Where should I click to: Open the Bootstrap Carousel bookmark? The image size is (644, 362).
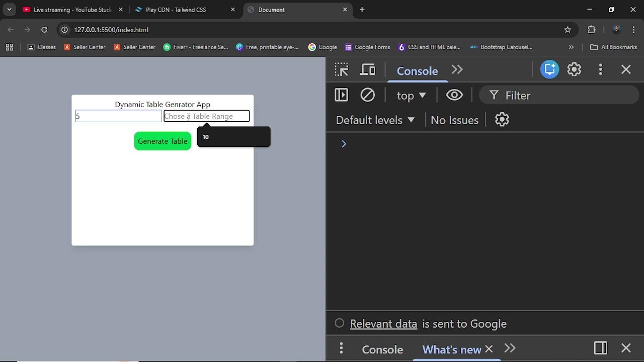[x=501, y=47]
